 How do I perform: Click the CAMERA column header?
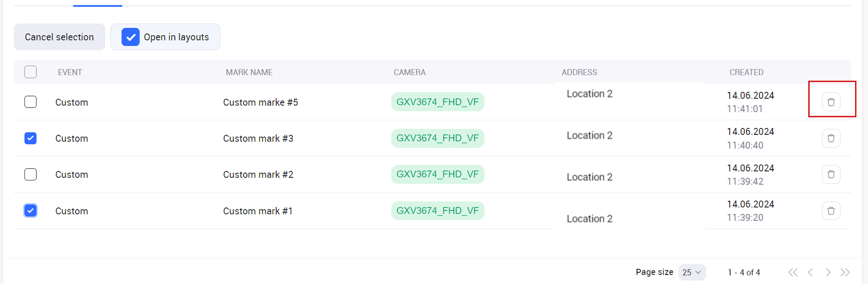coord(409,72)
